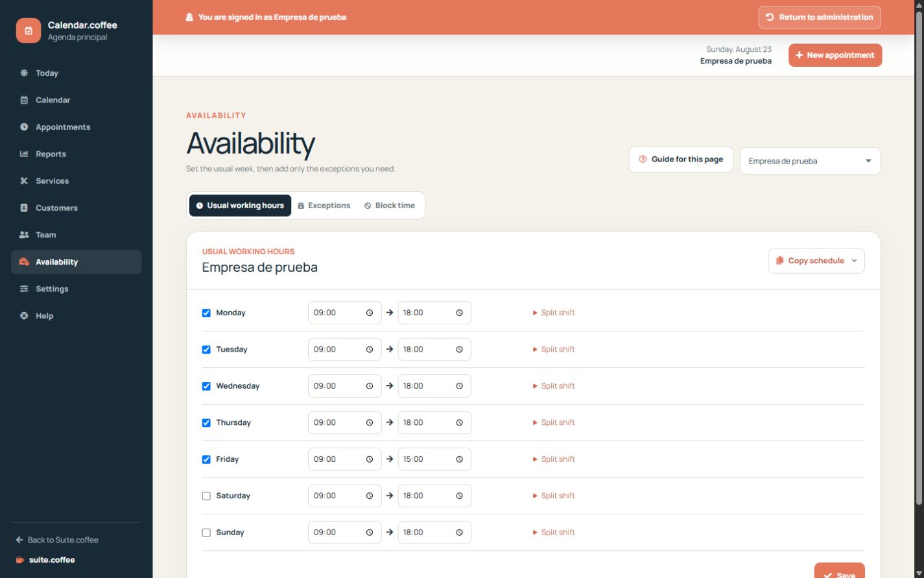Open Team in the sidebar

click(76, 235)
